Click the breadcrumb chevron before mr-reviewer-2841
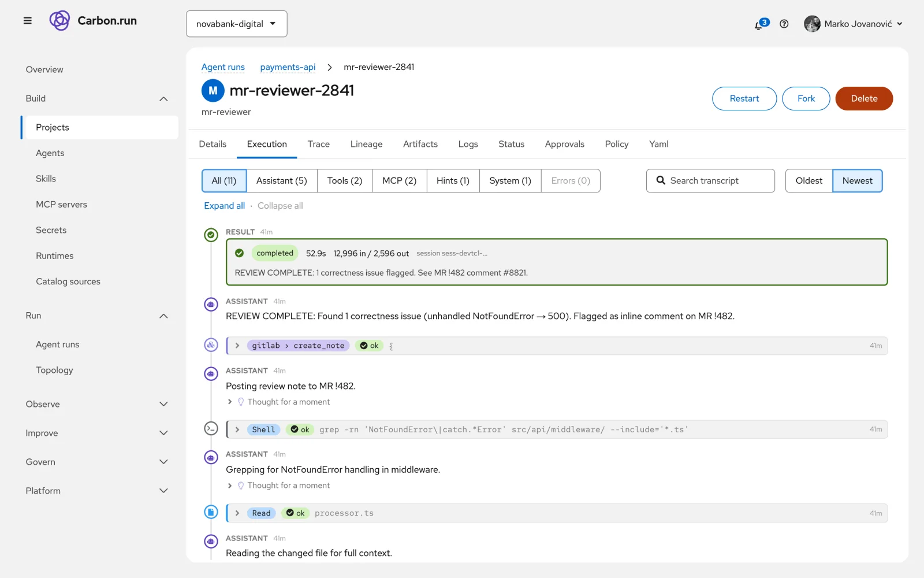 330,68
